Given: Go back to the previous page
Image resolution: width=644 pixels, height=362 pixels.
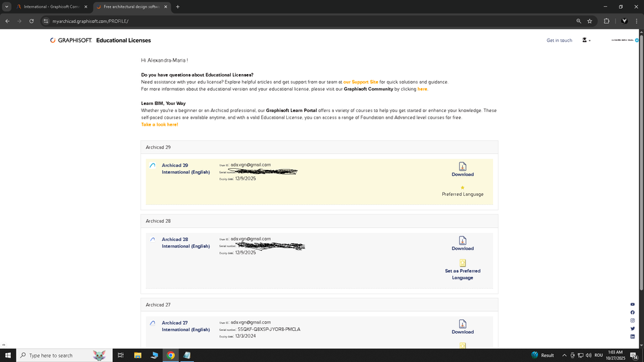Looking at the screenshot, I should click(7, 21).
